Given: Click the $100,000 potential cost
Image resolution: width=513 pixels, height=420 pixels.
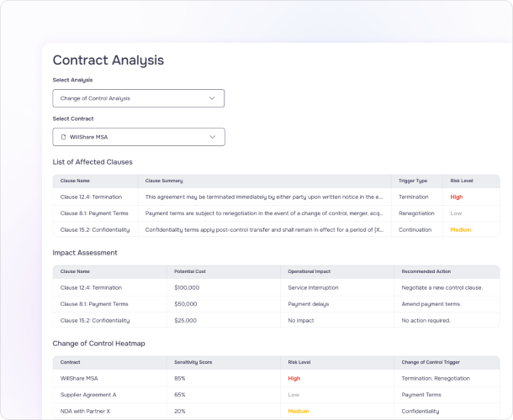Looking at the screenshot, I should (x=187, y=287).
